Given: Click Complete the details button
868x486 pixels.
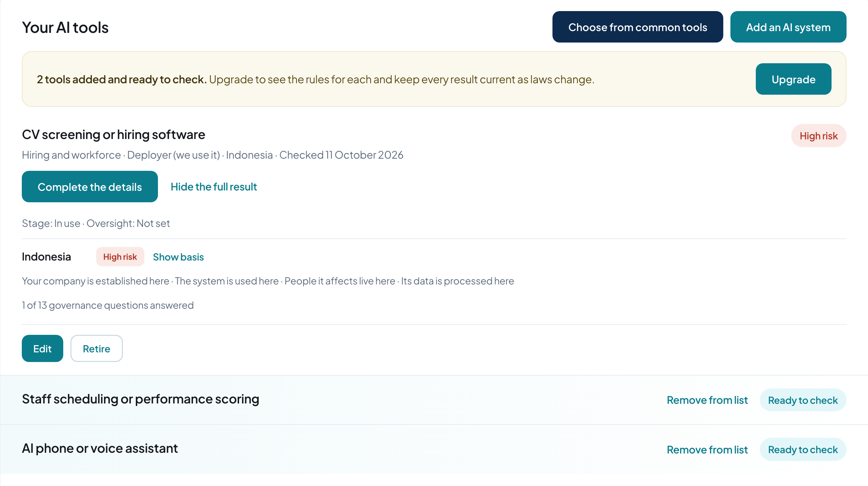Looking at the screenshot, I should 90,187.
